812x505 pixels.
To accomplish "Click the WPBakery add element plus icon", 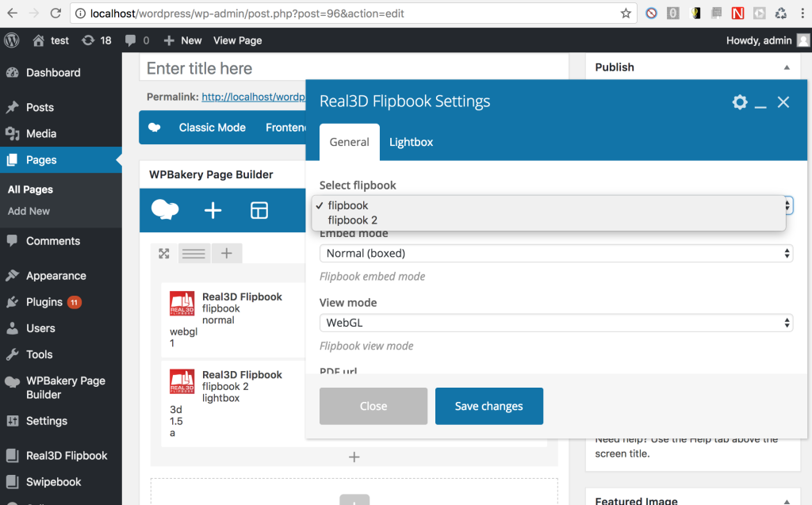I will click(x=213, y=210).
